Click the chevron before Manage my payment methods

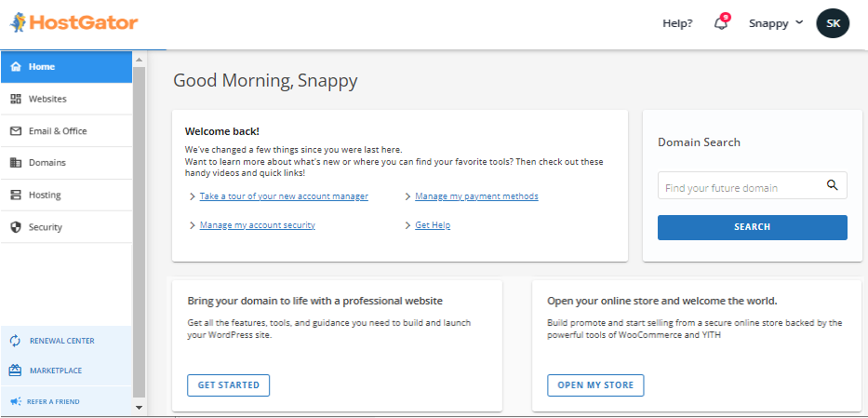pos(407,196)
